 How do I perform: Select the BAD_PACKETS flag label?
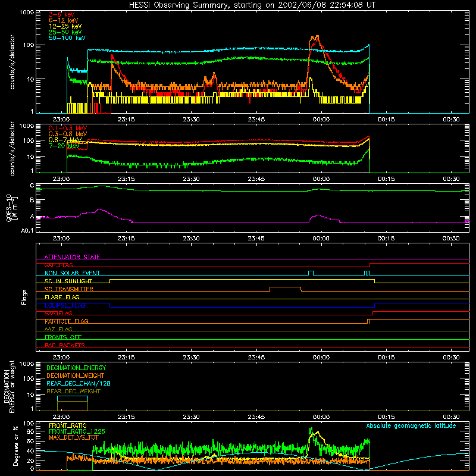(x=65, y=345)
